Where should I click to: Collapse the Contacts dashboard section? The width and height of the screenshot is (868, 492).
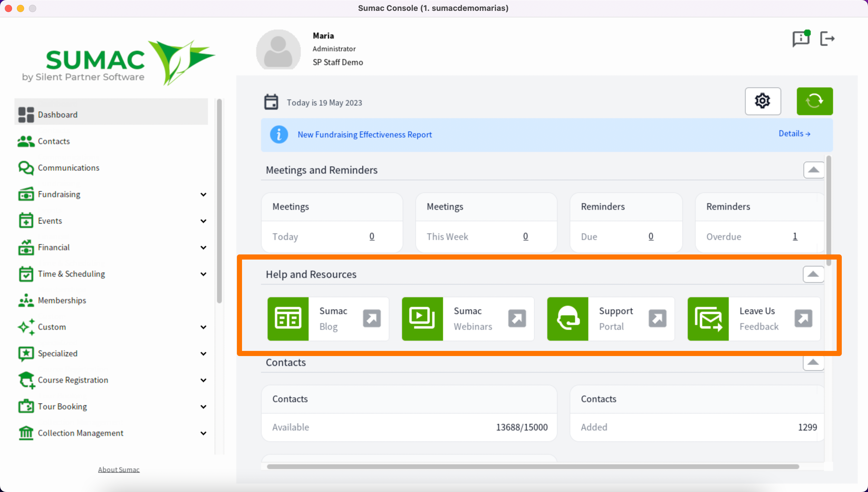tap(813, 362)
